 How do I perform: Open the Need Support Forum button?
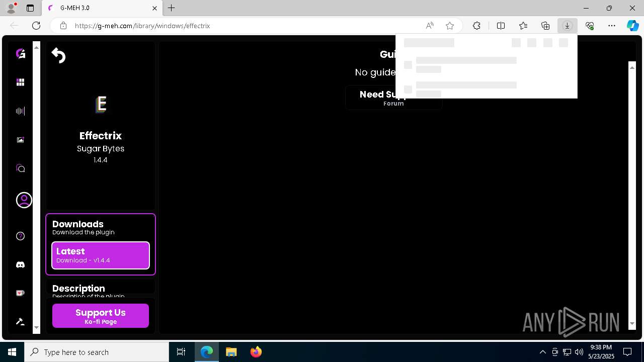coord(393,98)
